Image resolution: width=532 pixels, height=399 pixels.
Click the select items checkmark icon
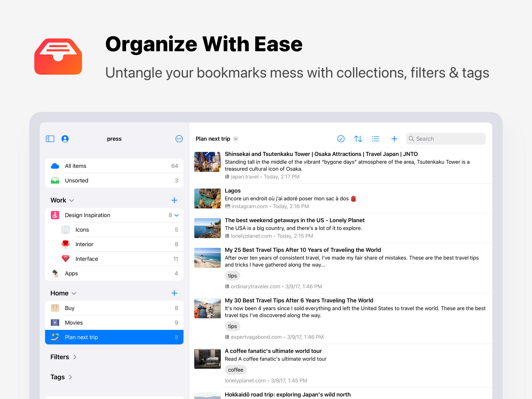[341, 139]
